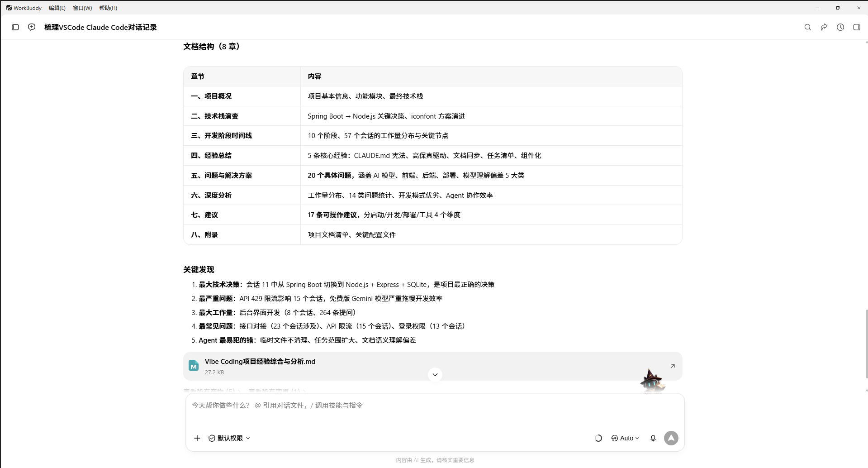The height and width of the screenshot is (468, 868).
Task: Click the 项目文档清单、关键配置文件 cell
Action: click(491, 235)
